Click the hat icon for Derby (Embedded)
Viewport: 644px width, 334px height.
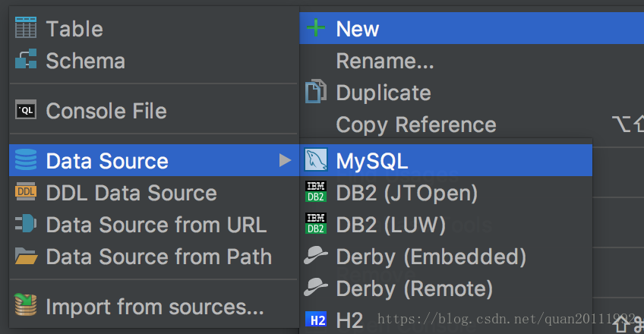(x=315, y=255)
